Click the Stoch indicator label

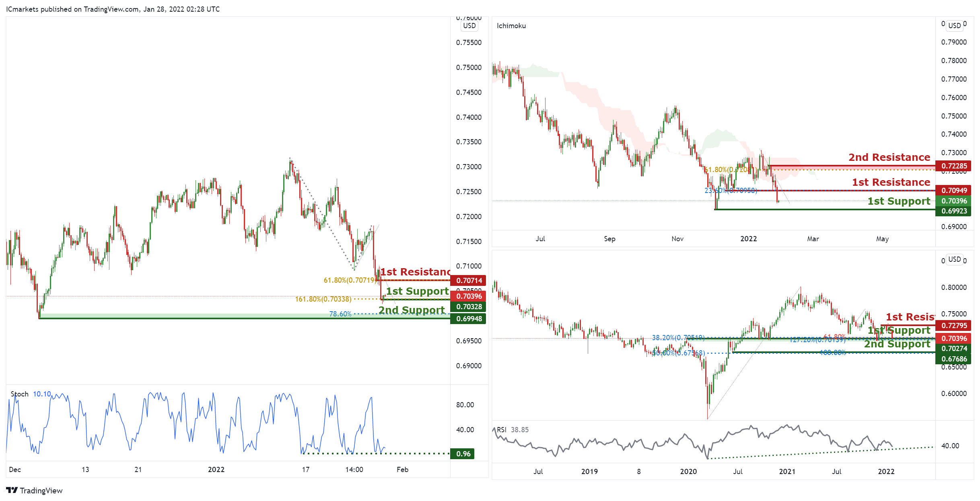click(19, 394)
